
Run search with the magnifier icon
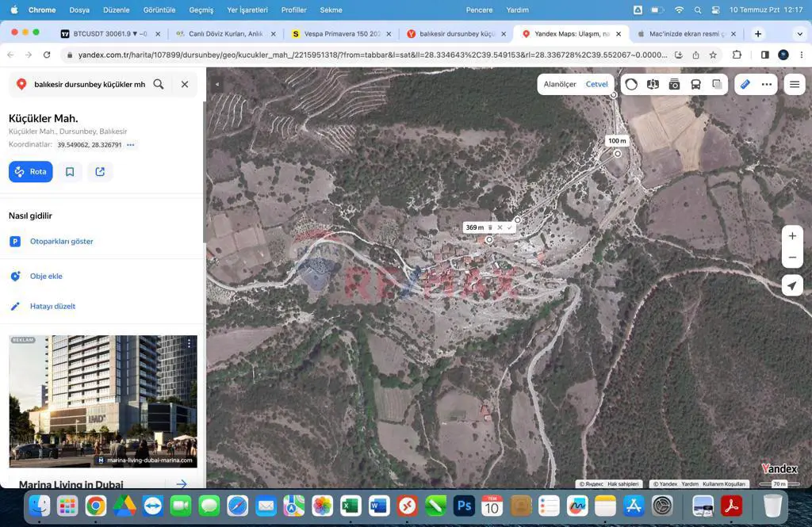tap(159, 84)
